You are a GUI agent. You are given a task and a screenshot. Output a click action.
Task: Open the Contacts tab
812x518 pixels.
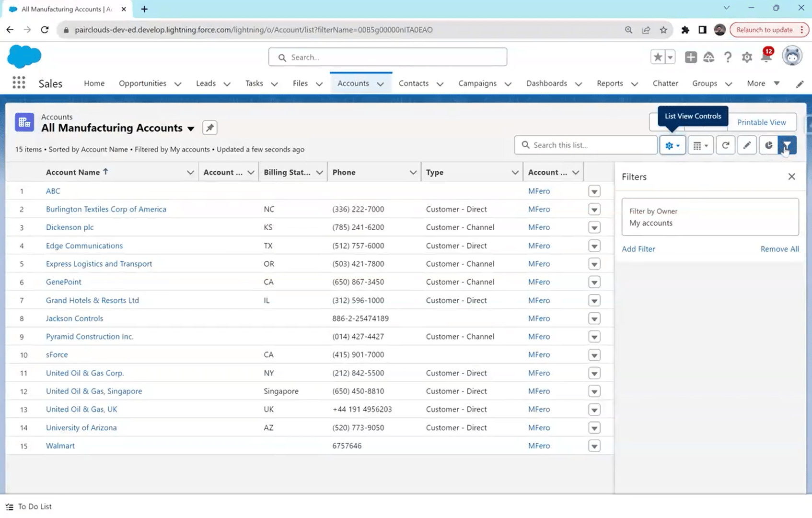[x=413, y=83]
